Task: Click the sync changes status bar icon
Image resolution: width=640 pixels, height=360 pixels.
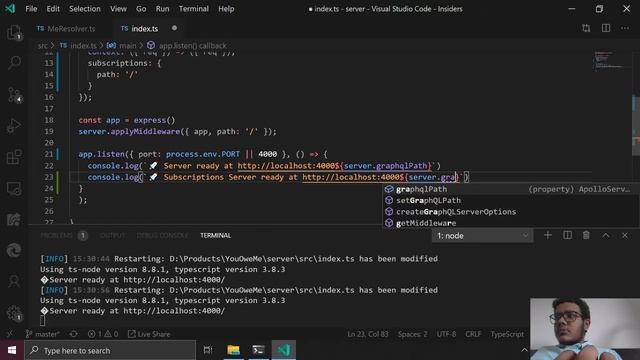Action: coord(73,334)
